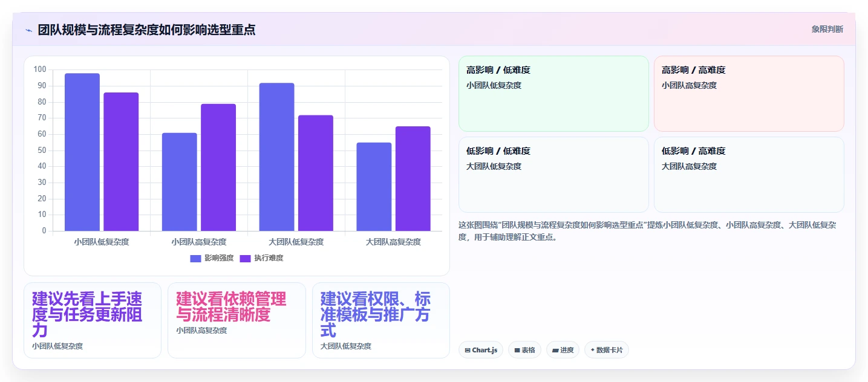Click the y-axis value 100

click(x=40, y=70)
